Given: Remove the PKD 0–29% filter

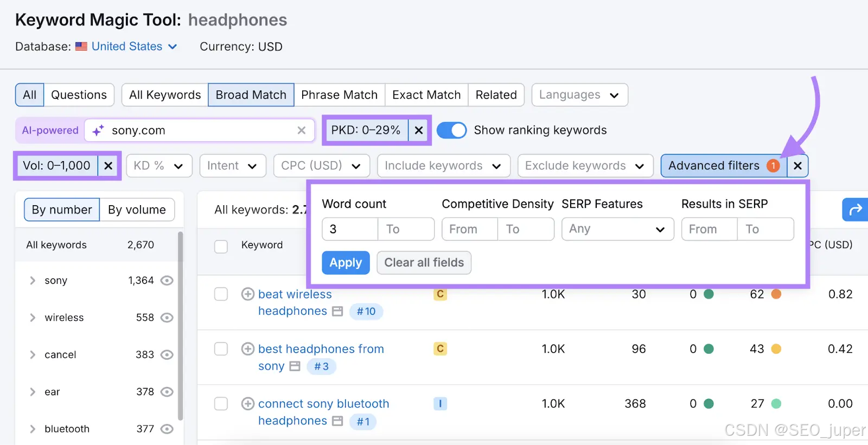Looking at the screenshot, I should click(x=419, y=130).
